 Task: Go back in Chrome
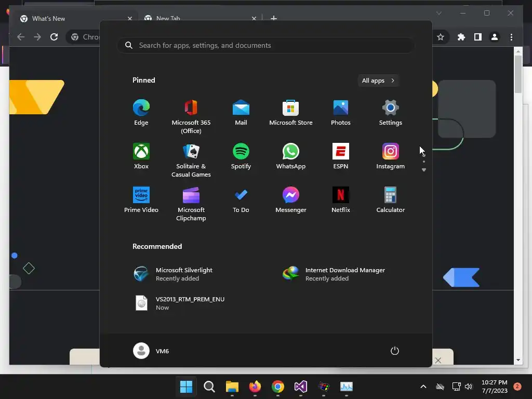click(21, 37)
